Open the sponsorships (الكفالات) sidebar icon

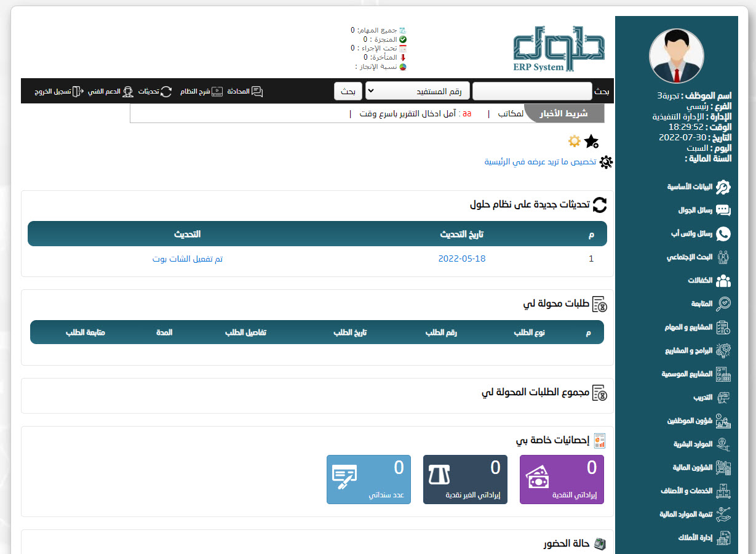coord(723,281)
